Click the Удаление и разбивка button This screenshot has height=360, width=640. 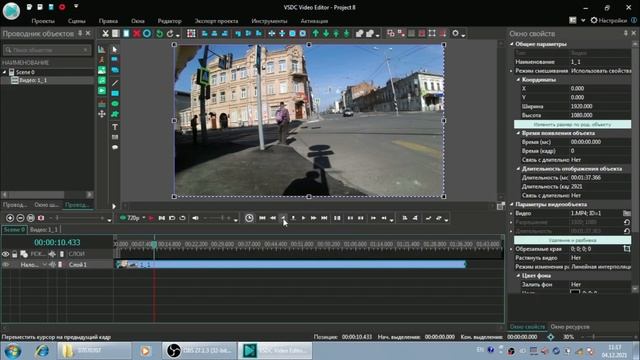[x=572, y=240]
